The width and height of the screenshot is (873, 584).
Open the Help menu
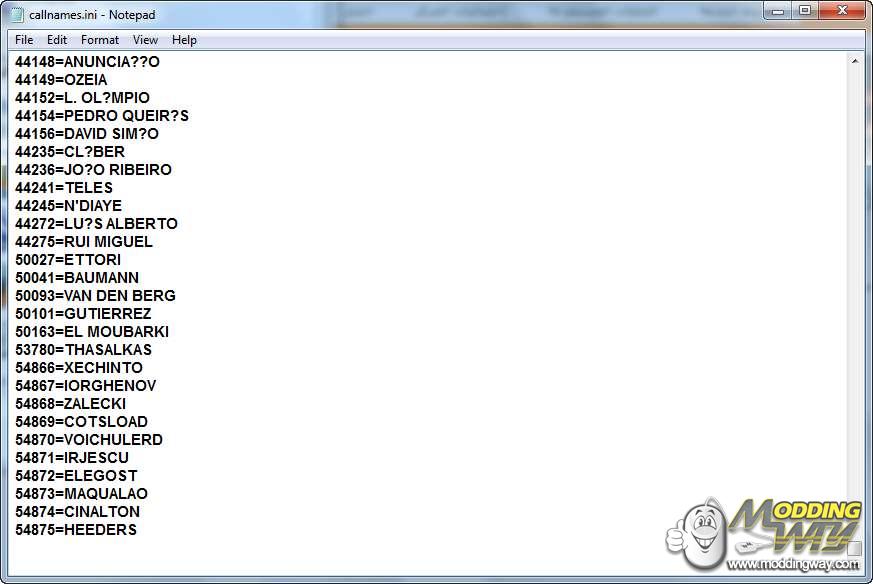tap(184, 40)
